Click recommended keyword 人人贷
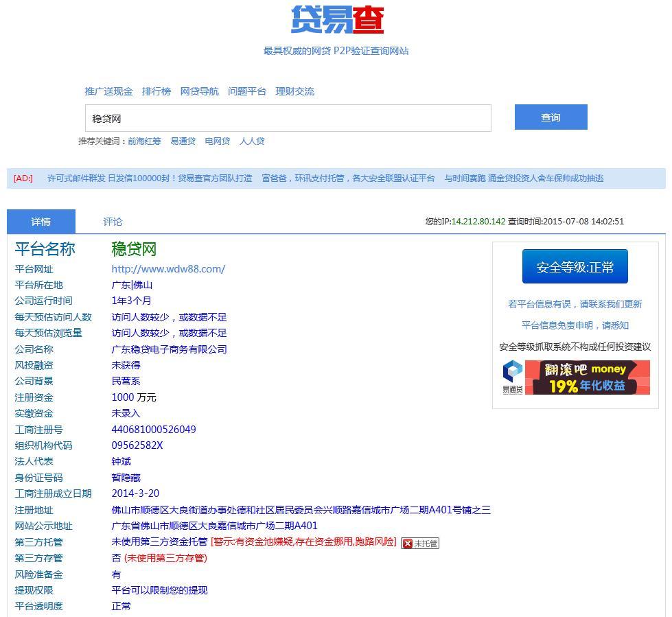 tap(252, 141)
